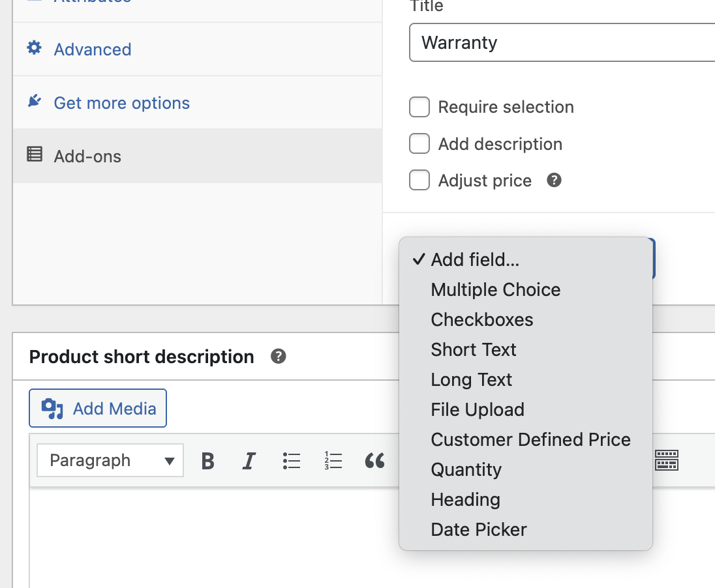Pick the File Upload option
This screenshot has height=588, width=715.
click(x=477, y=410)
